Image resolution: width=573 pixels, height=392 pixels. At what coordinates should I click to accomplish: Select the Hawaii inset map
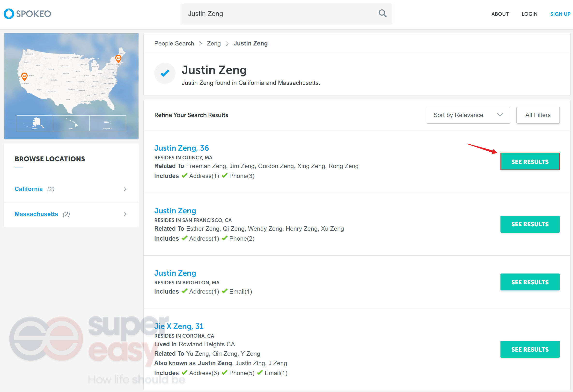[71, 123]
